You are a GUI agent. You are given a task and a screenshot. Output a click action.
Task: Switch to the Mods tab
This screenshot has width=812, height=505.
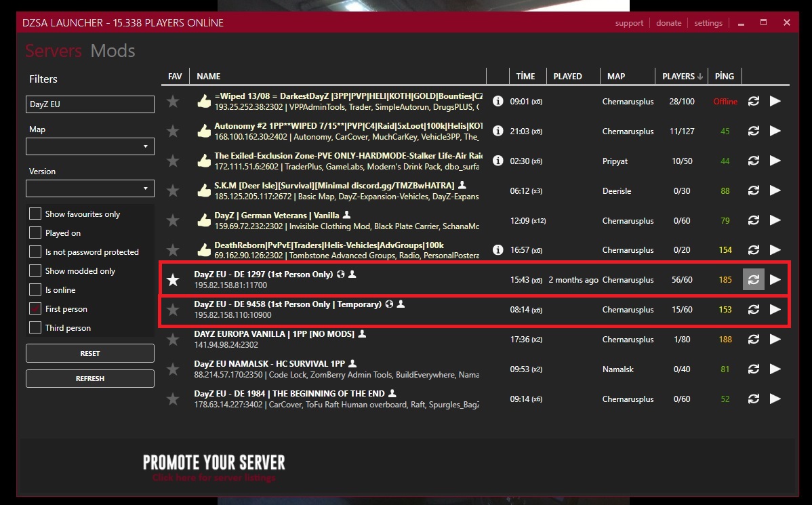113,51
